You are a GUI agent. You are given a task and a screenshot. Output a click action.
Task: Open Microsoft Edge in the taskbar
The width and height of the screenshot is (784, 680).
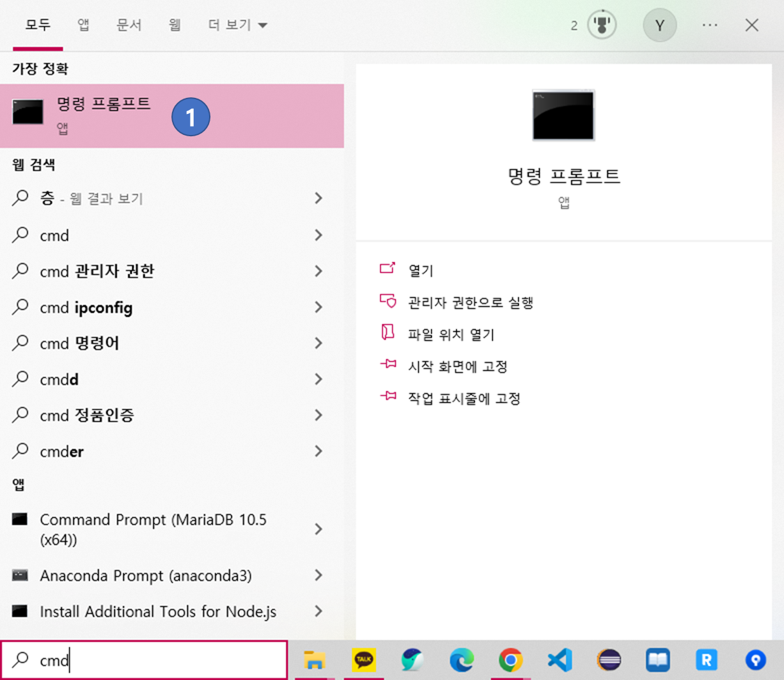(x=461, y=660)
